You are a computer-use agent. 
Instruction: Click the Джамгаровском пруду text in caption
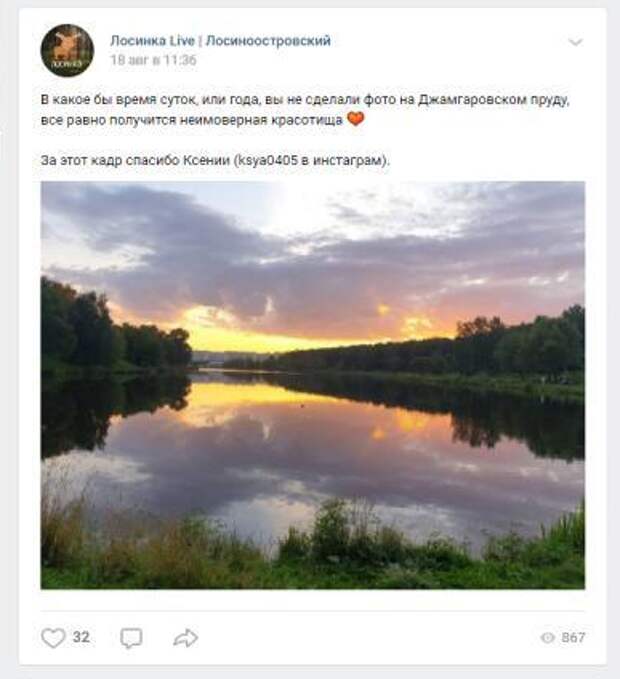pos(494,100)
